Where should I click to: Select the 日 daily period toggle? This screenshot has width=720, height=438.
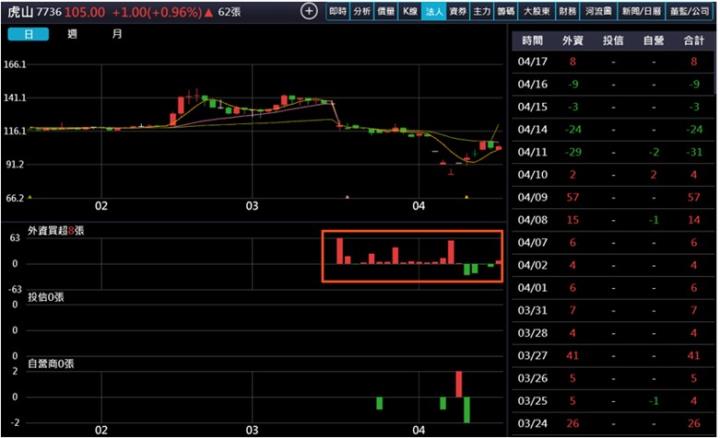(x=28, y=34)
